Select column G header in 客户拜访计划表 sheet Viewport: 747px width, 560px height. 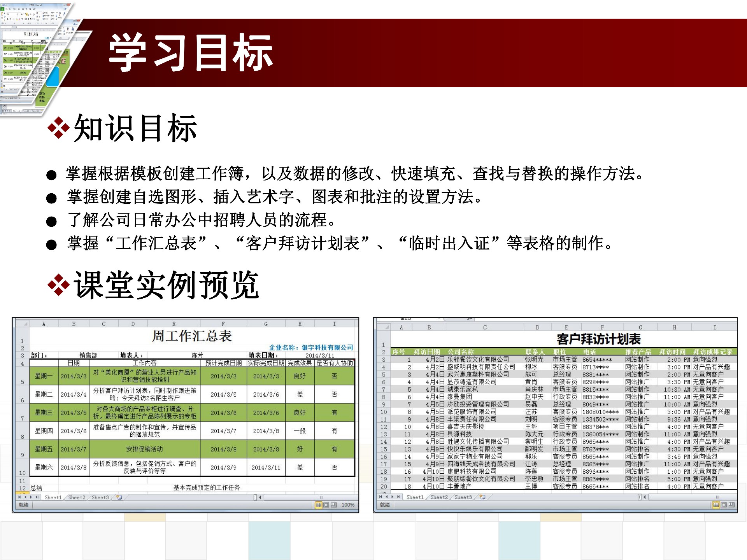click(x=640, y=327)
